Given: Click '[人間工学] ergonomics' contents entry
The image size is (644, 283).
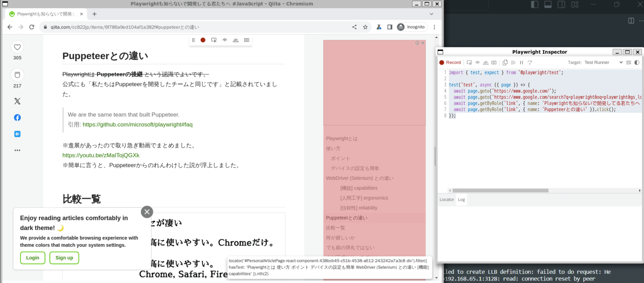Looking at the screenshot, I should coord(364,198).
